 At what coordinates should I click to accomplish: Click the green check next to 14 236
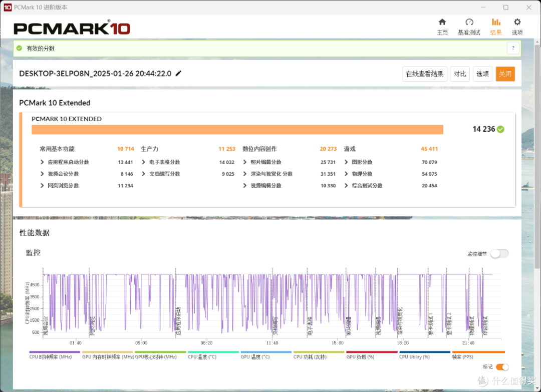tap(500, 129)
